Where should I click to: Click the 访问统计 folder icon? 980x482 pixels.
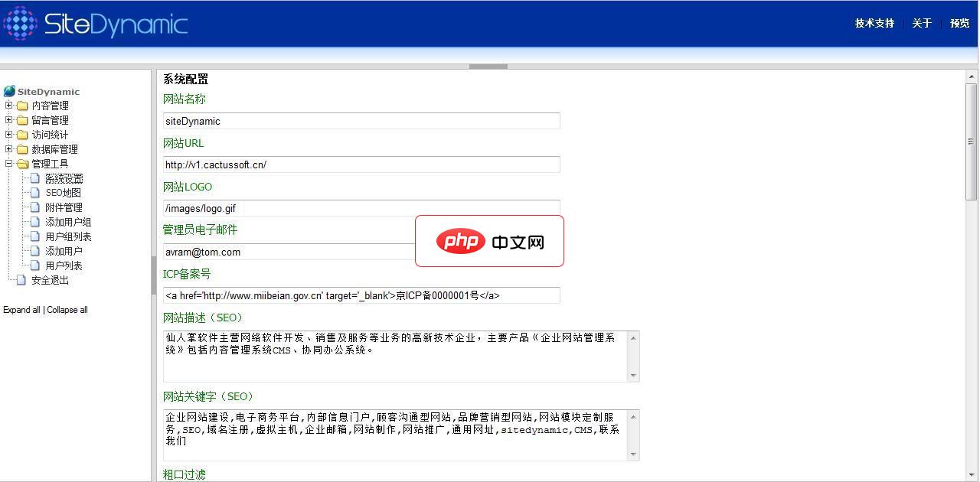[24, 134]
